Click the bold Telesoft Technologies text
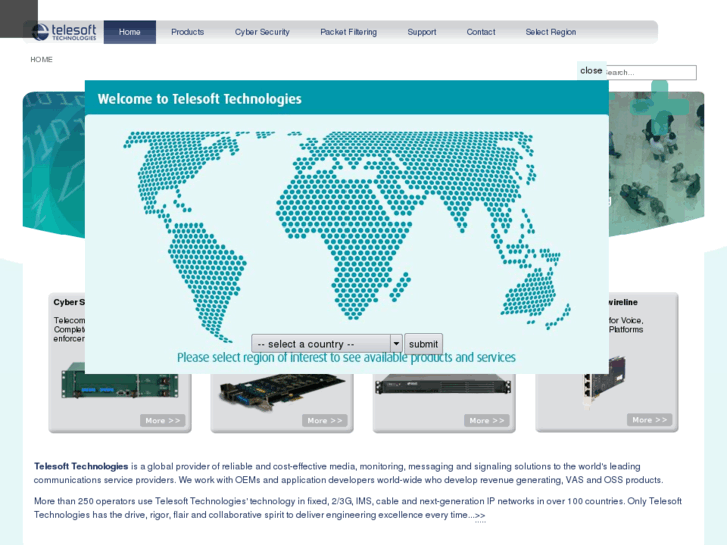This screenshot has width=727, height=545. pyautogui.click(x=81, y=466)
